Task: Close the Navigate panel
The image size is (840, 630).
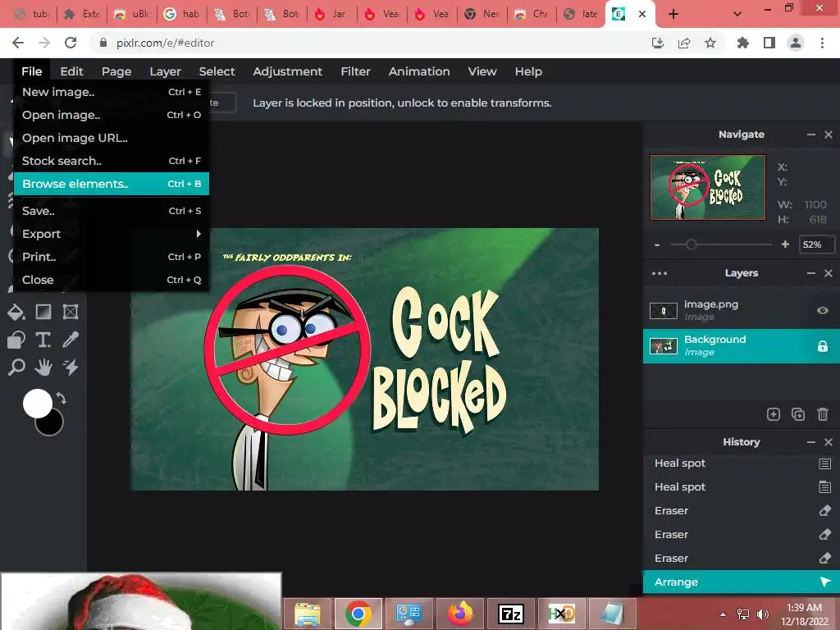Action: coord(829,135)
